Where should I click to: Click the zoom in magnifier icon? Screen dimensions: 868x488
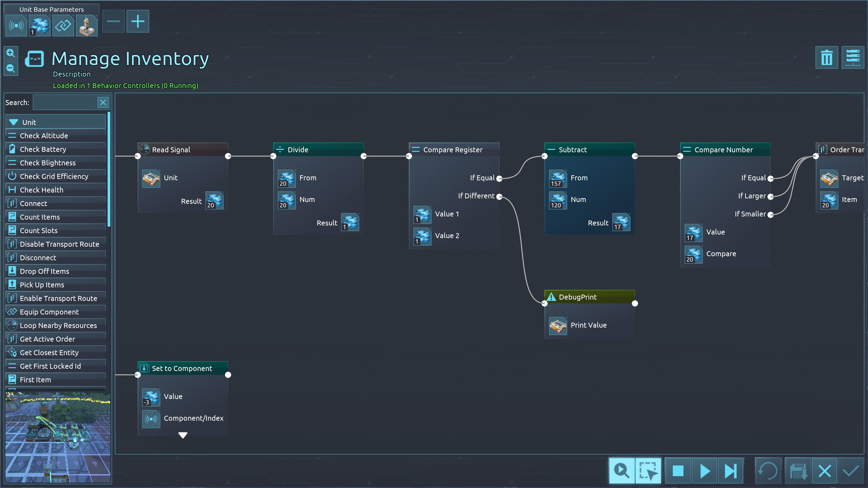[11, 53]
